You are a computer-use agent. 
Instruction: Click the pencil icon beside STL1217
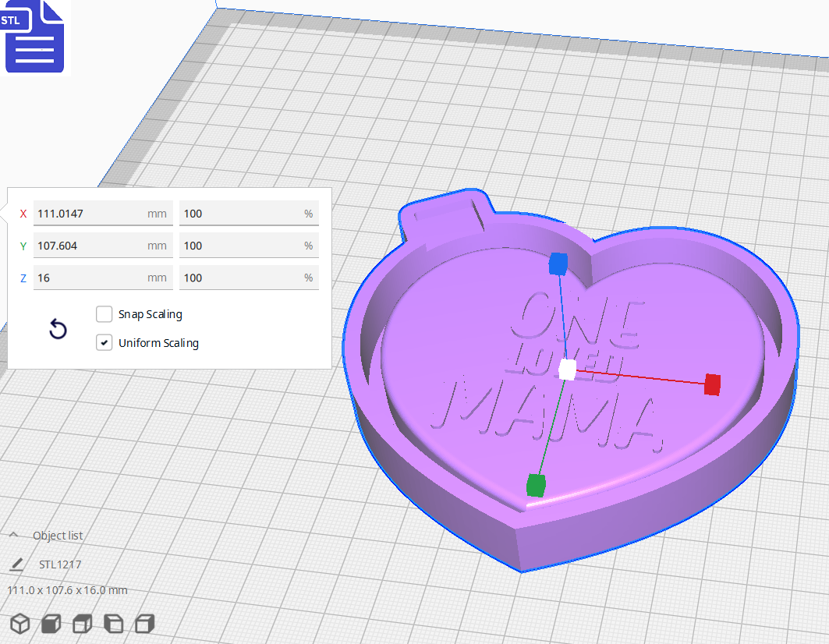[17, 563]
